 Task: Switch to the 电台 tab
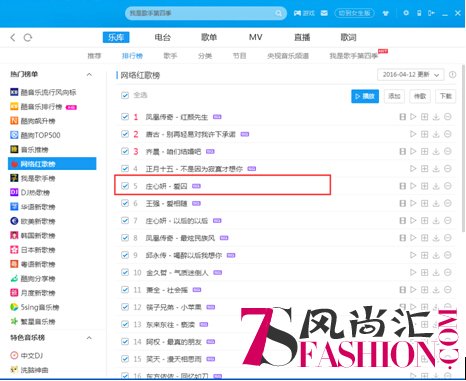[162, 37]
